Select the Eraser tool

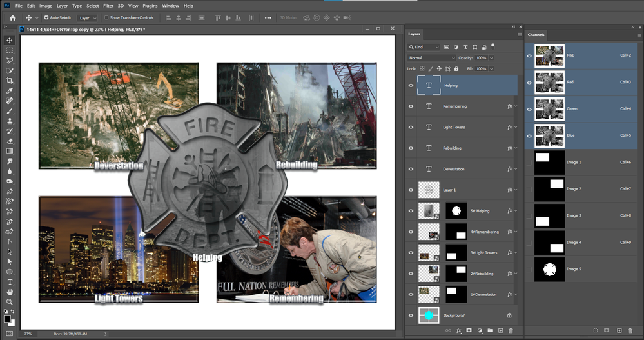point(10,141)
